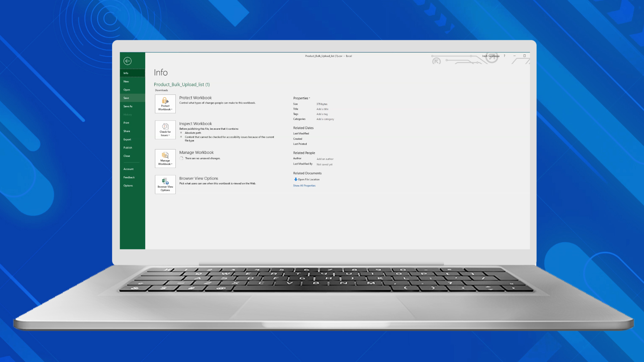This screenshot has width=644, height=362.
Task: Open Excel Options from sidebar
Action: 128,186
